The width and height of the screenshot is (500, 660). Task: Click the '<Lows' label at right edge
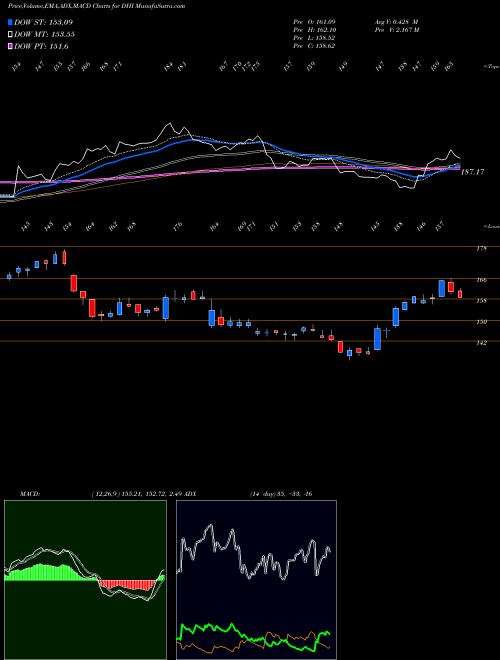coord(491,226)
